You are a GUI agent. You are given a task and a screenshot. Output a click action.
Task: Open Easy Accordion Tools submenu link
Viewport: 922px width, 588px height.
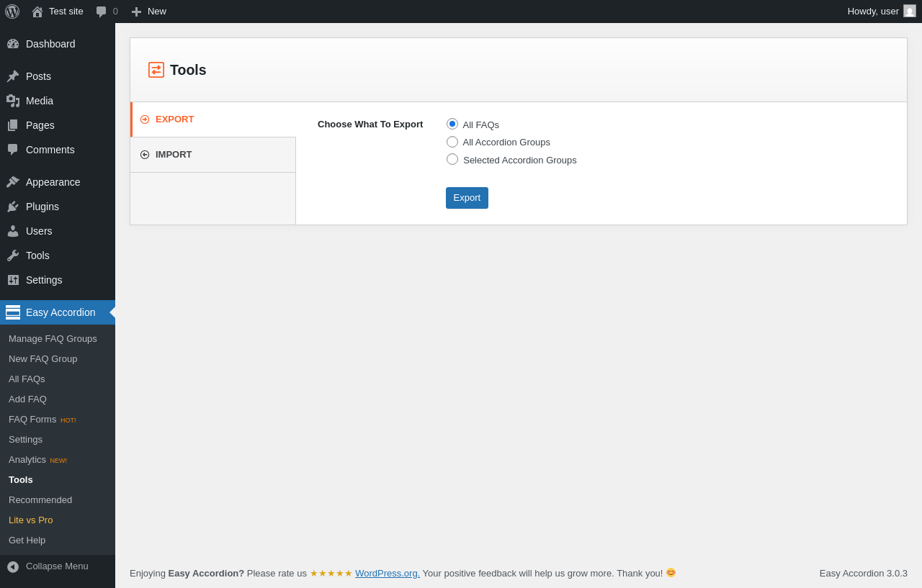(21, 480)
